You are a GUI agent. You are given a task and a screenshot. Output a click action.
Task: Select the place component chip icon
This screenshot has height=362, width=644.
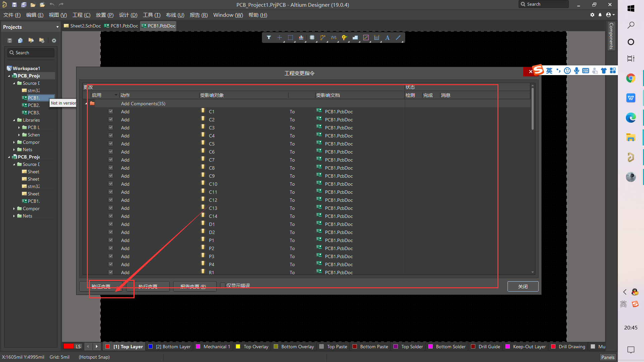coord(312,38)
